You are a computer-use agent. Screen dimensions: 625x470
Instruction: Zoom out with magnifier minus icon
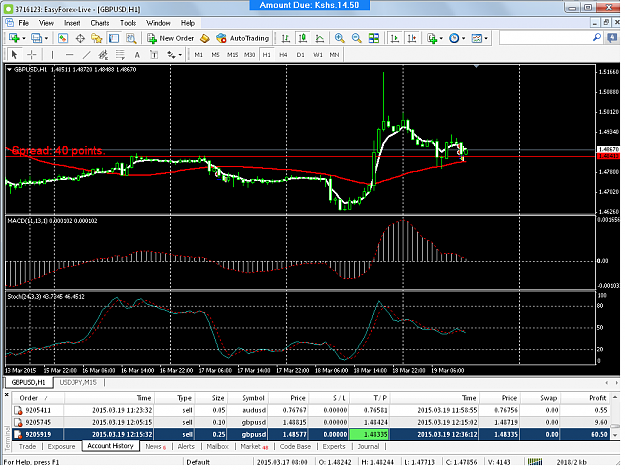pos(357,38)
